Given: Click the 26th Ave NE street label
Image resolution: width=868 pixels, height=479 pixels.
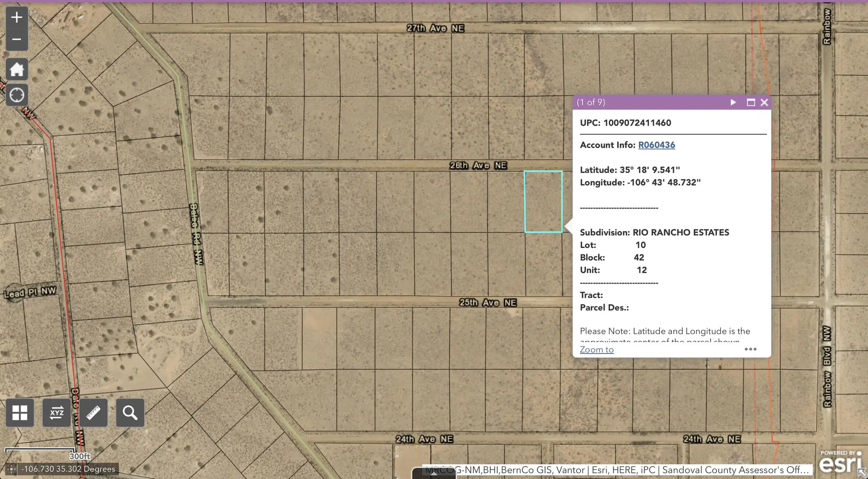Looking at the screenshot, I should click(478, 165).
